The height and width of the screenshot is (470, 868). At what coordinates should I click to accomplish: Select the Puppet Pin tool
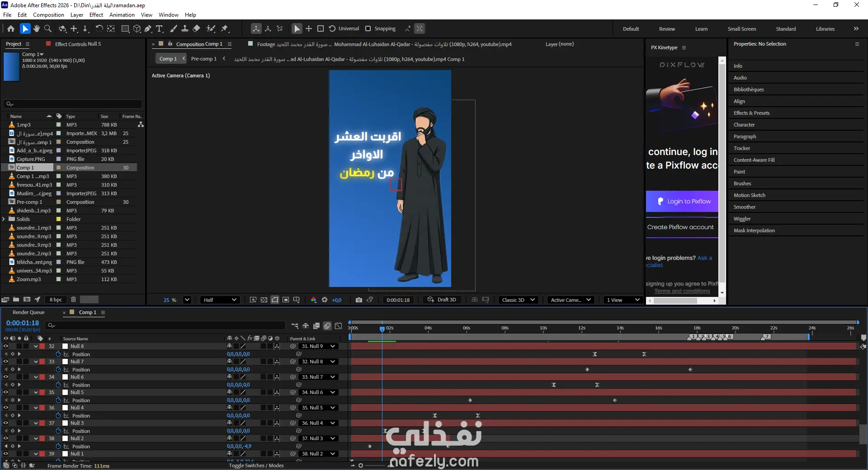click(225, 28)
